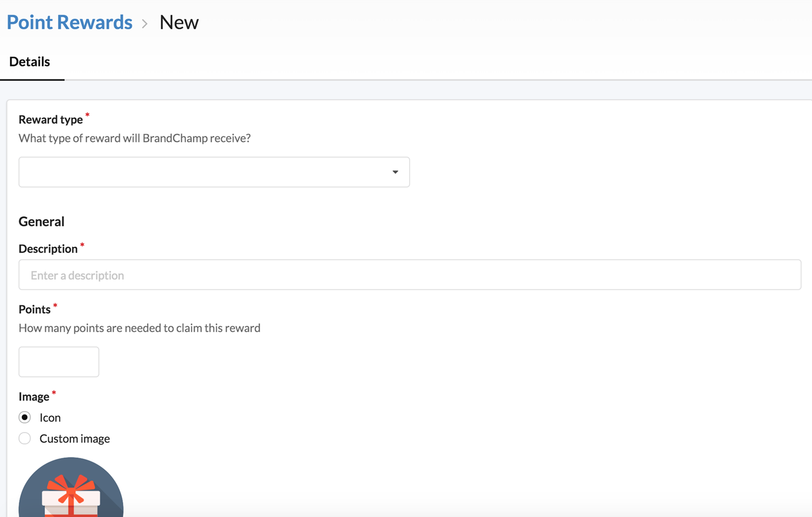
Task: Click the Reward type field label
Action: pyautogui.click(x=51, y=120)
